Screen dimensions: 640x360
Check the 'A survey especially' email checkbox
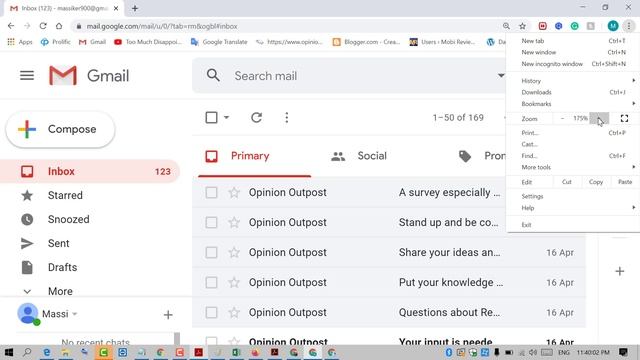[211, 192]
